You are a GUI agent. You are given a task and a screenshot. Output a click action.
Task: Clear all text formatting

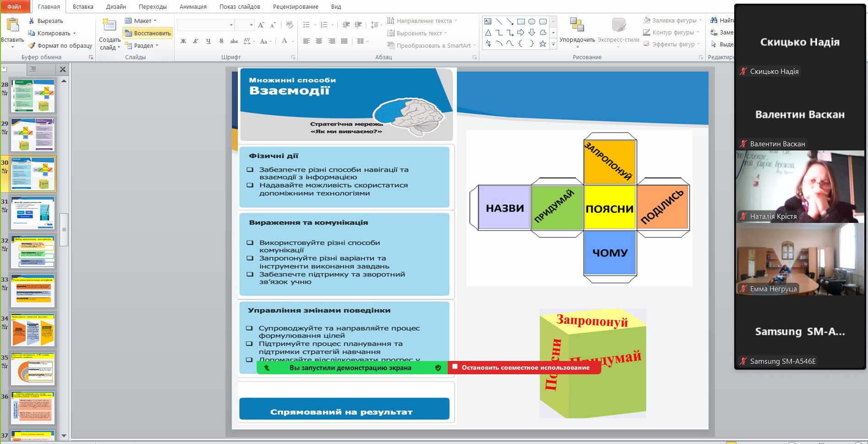289,25
